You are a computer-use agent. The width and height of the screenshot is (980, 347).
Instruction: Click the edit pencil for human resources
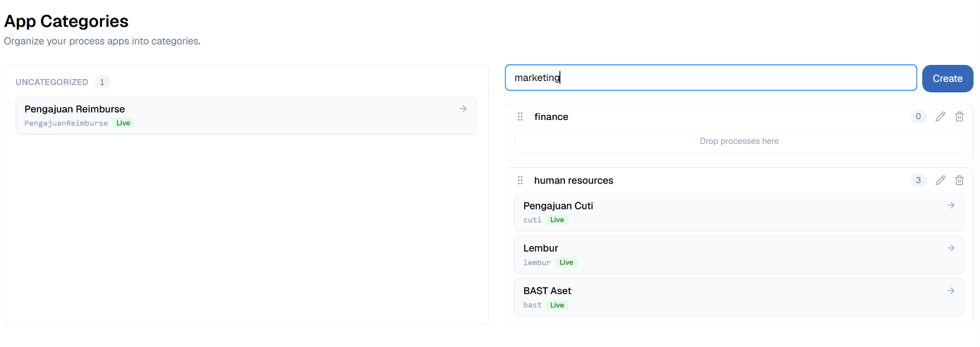pos(940,180)
